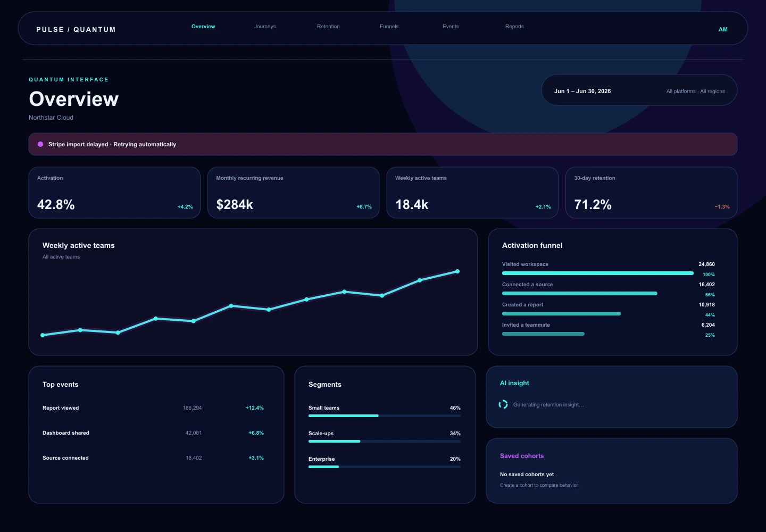Click the +3.1% change for Source connected
This screenshot has width=766, height=532.
tap(256, 458)
